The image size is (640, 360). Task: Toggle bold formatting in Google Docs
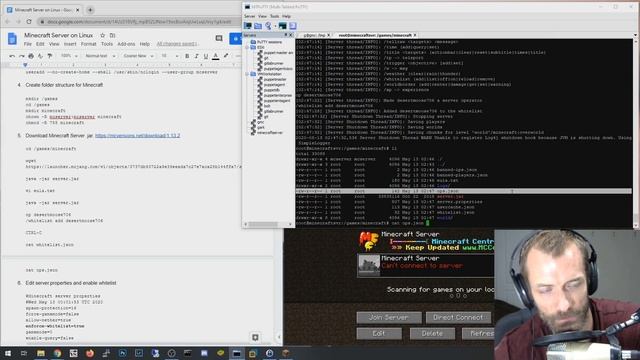(187, 56)
